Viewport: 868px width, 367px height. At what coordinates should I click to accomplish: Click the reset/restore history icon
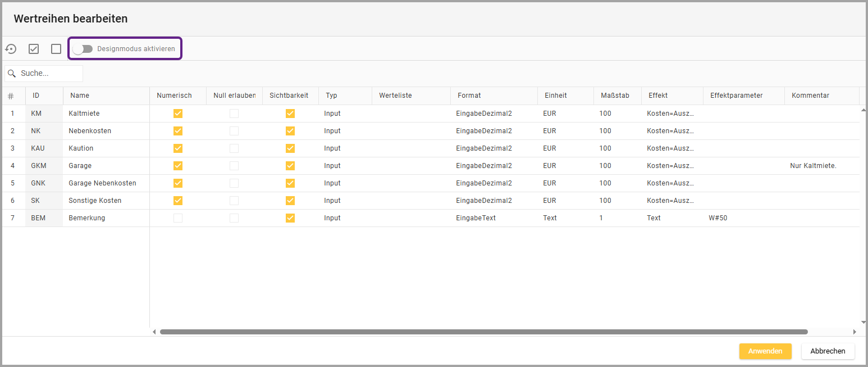pyautogui.click(x=11, y=49)
